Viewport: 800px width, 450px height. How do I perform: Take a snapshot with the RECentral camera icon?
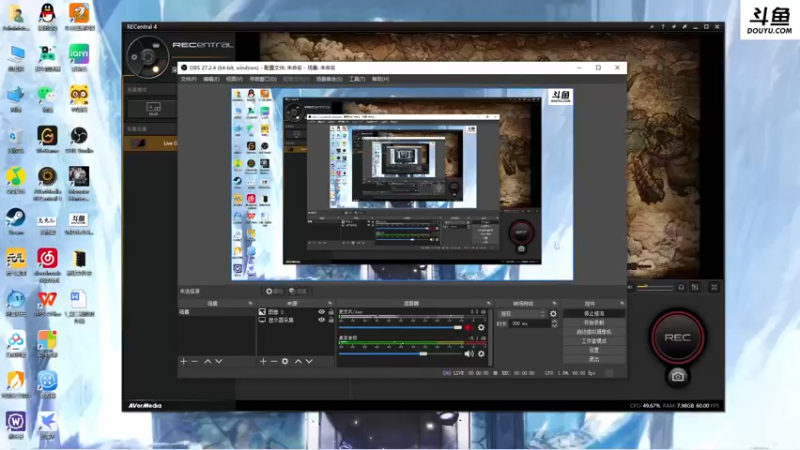click(x=678, y=377)
